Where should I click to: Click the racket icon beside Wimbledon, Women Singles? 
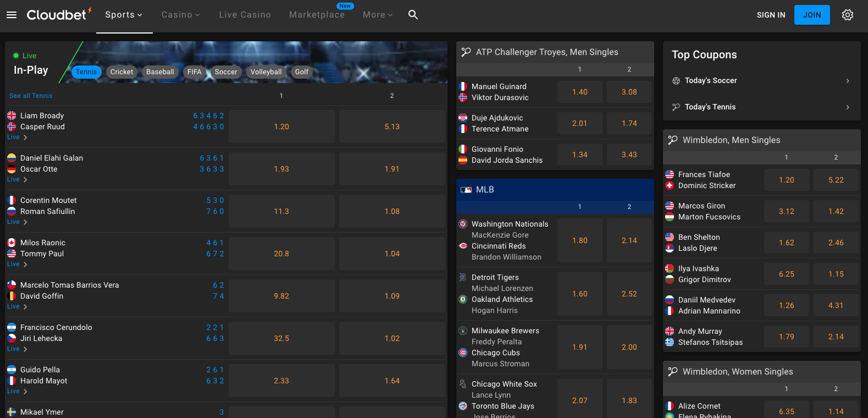click(x=673, y=371)
